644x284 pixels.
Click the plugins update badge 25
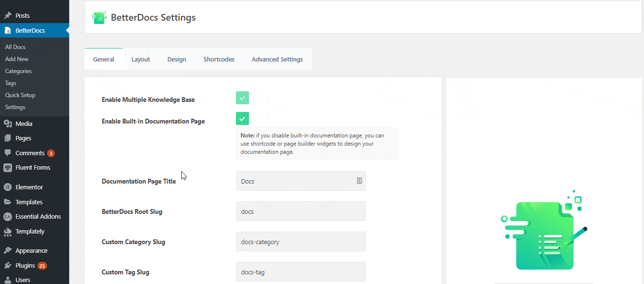[42, 266]
